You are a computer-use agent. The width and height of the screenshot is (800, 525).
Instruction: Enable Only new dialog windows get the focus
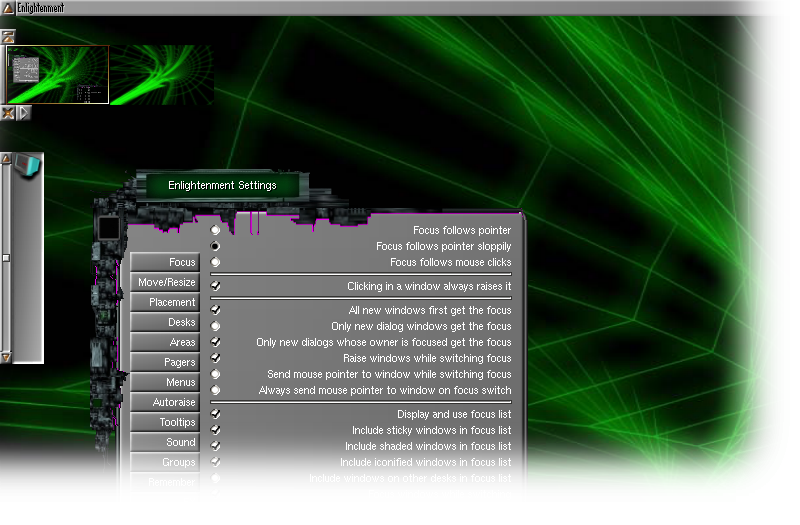click(216, 326)
